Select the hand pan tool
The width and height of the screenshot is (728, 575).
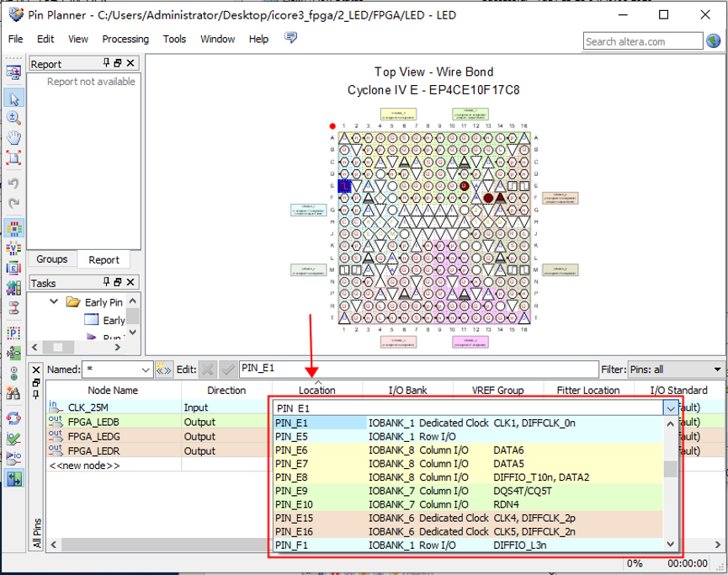click(13, 138)
